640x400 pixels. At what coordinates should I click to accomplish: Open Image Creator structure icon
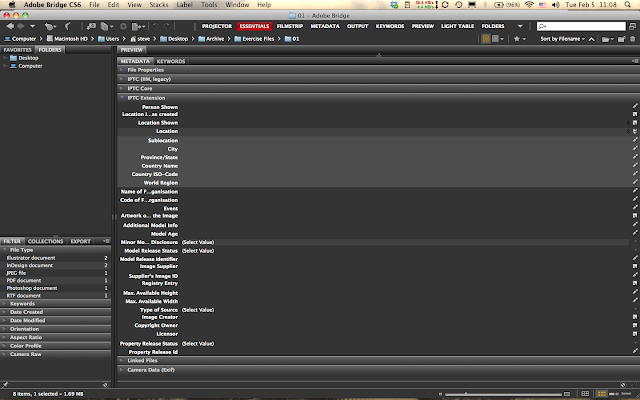tap(635, 317)
